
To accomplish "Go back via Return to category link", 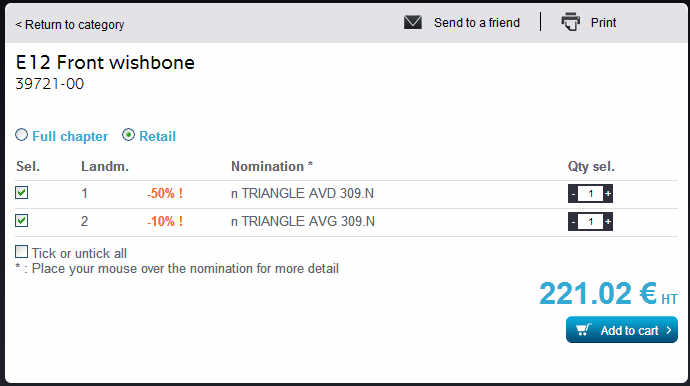I will click(x=70, y=25).
